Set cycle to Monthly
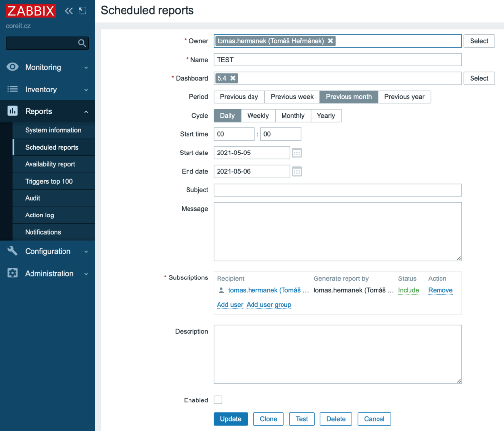 tap(293, 116)
